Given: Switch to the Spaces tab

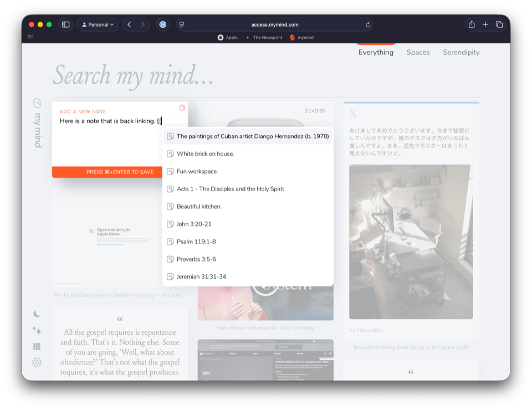Looking at the screenshot, I should pos(418,52).
